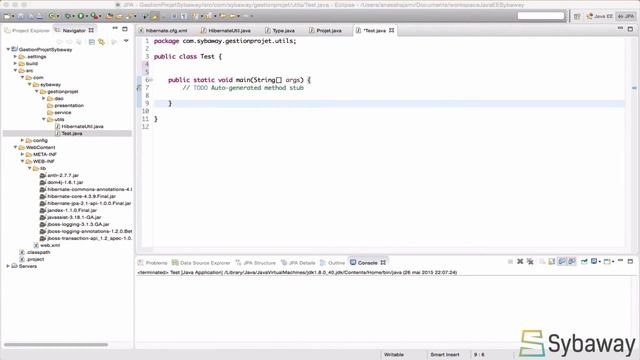Image resolution: width=640 pixels, height=360 pixels.
Task: Toggle Mark Occurrences in the main toolbar
Action: coord(155,16)
